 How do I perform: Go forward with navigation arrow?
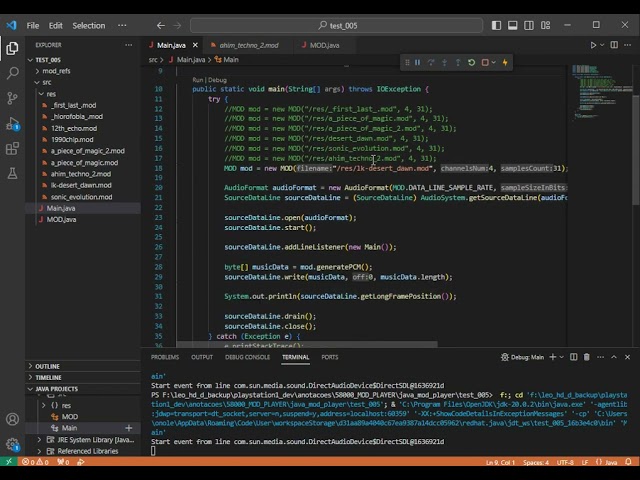(177, 25)
